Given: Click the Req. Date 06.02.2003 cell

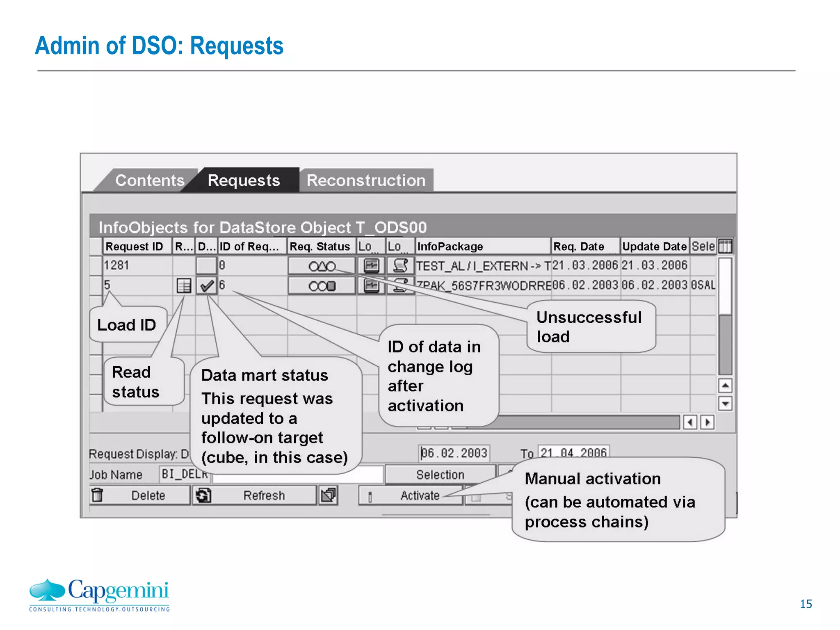Looking at the screenshot, I should (x=585, y=285).
